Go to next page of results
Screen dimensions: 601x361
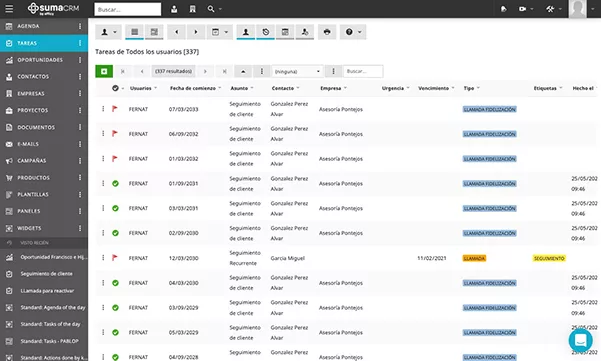tap(205, 71)
